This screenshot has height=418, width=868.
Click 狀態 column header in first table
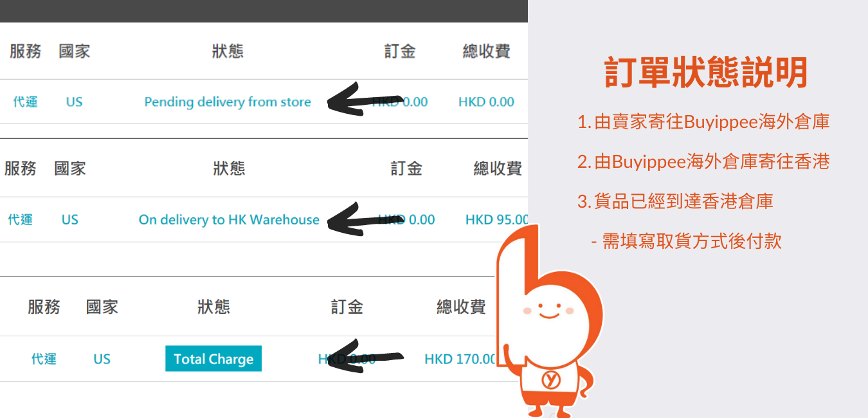[x=228, y=51]
